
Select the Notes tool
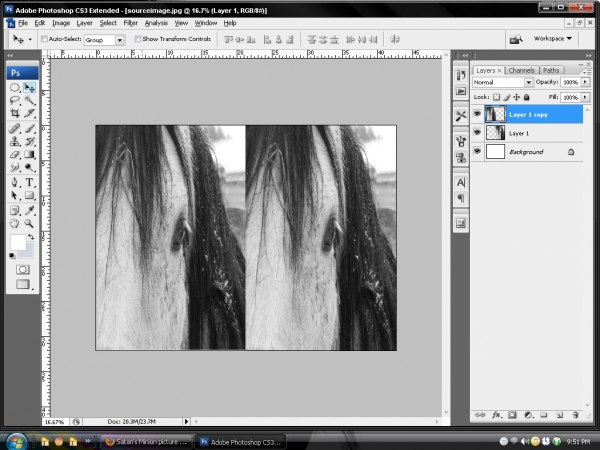click(x=15, y=210)
